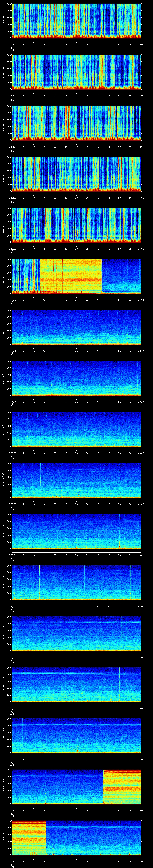Click the 12:45:00 start time label
This screenshot has height=868, width=153.
point(12,861)
